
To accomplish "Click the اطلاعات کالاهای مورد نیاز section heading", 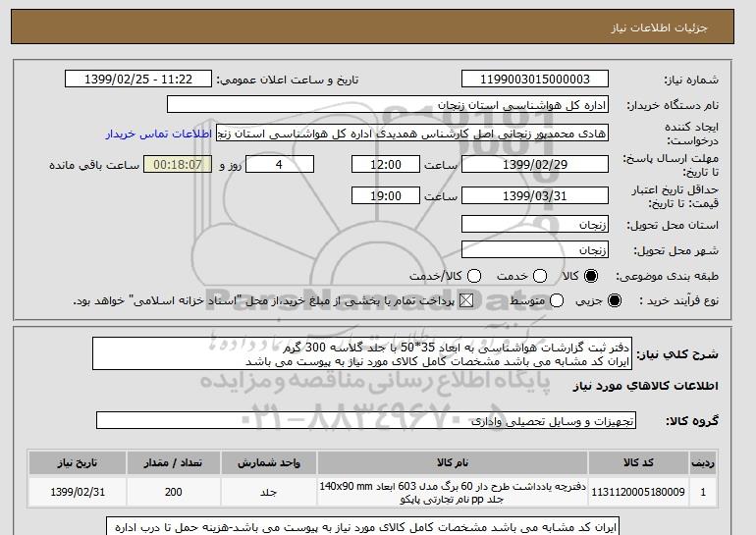I will (x=646, y=386).
